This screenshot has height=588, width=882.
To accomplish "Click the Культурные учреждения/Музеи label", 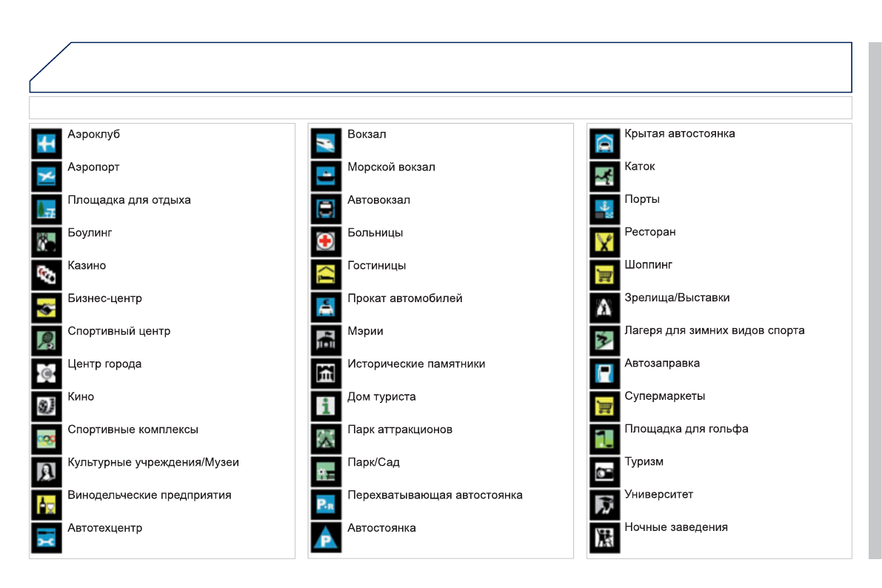I will pos(153,463).
